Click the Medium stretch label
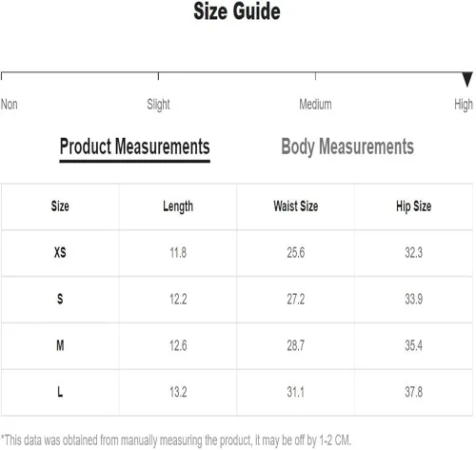476x450 pixels. 315,104
